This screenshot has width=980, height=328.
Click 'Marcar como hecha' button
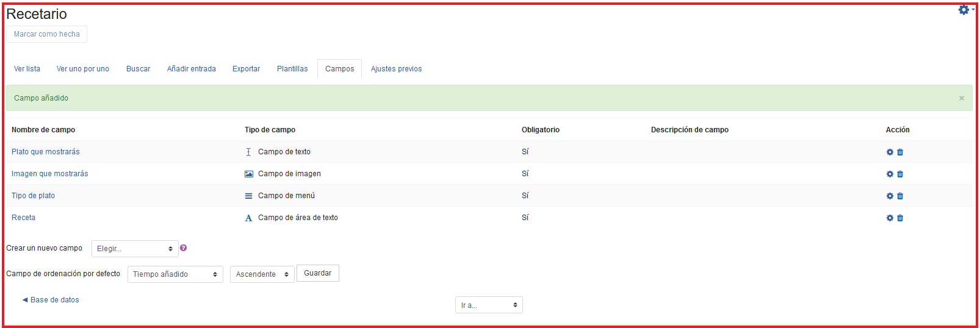pyautogui.click(x=47, y=34)
